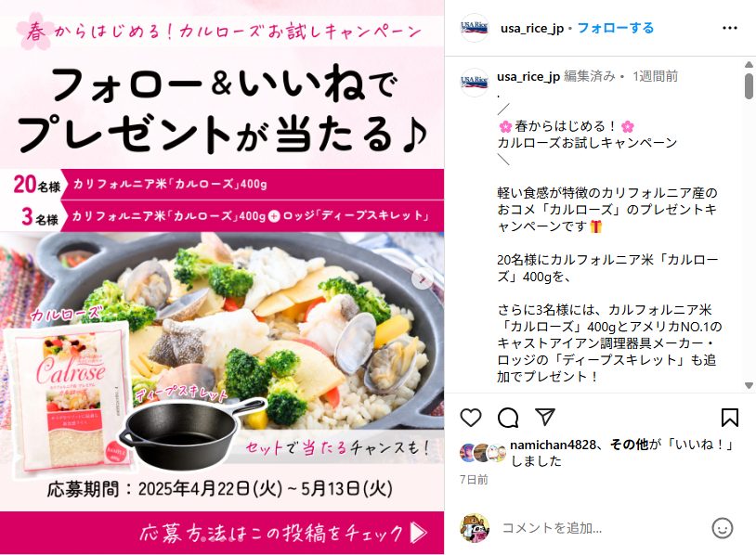Click the USA Rice header profile picture

pyautogui.click(x=475, y=28)
